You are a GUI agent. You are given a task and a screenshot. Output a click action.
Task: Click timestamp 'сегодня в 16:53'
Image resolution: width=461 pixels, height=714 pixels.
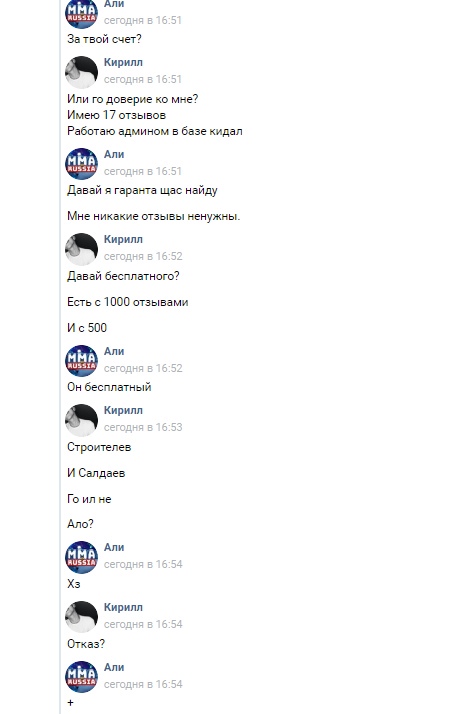coord(143,427)
